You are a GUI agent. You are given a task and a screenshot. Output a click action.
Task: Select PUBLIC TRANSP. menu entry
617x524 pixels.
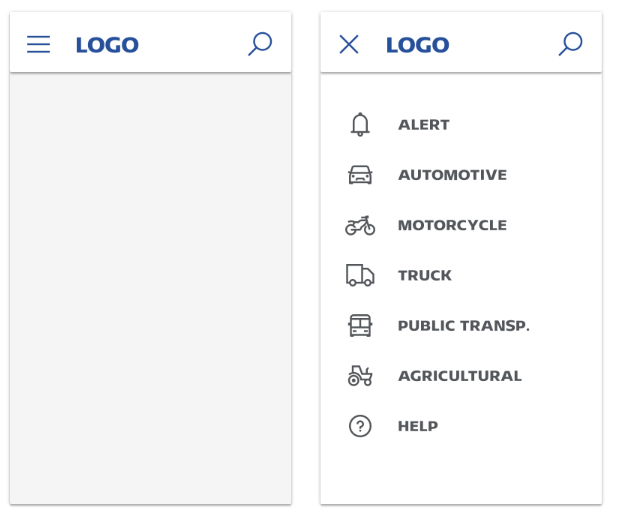point(464,325)
